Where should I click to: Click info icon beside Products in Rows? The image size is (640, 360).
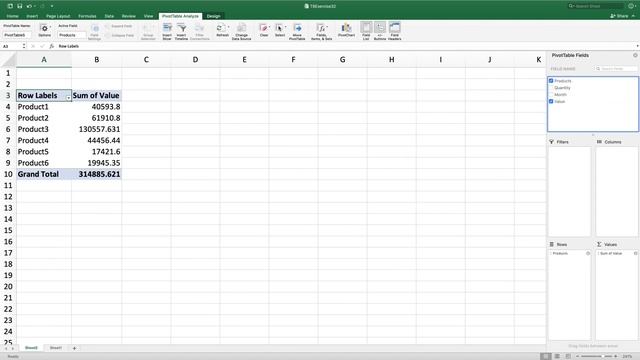(x=588, y=253)
